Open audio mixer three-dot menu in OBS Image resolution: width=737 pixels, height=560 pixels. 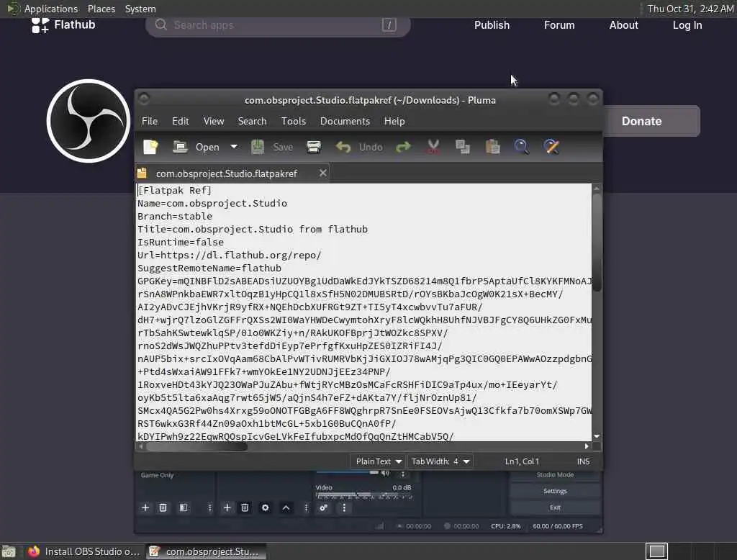tap(344, 507)
